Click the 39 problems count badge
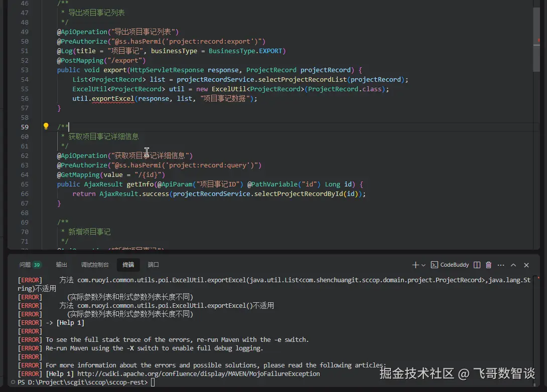 (37, 265)
